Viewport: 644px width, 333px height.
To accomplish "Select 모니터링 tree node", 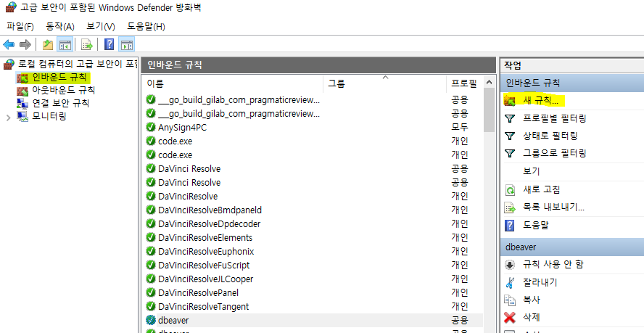I will (x=49, y=116).
